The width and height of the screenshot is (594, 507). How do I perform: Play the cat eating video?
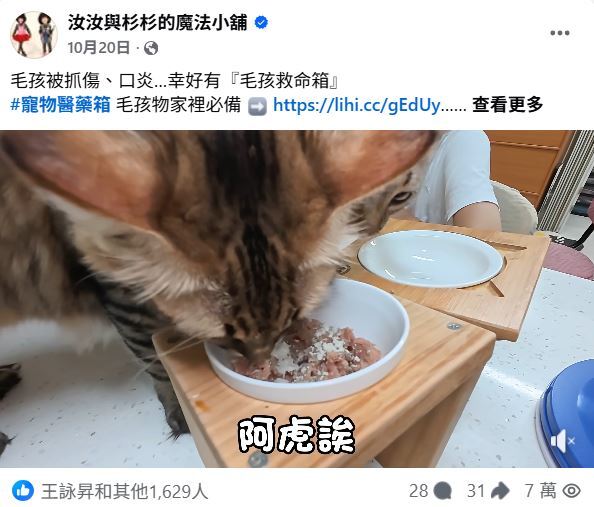[297, 299]
